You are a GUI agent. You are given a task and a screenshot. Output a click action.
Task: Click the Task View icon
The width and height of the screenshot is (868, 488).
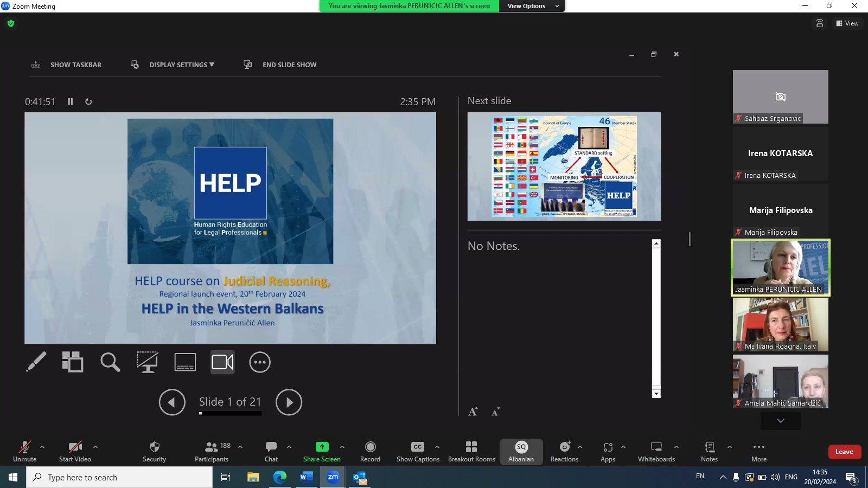pyautogui.click(x=226, y=477)
